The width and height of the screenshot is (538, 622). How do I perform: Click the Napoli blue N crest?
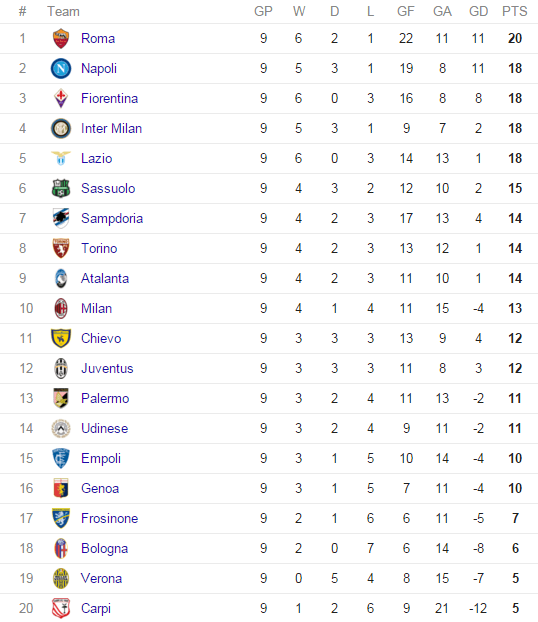click(61, 68)
